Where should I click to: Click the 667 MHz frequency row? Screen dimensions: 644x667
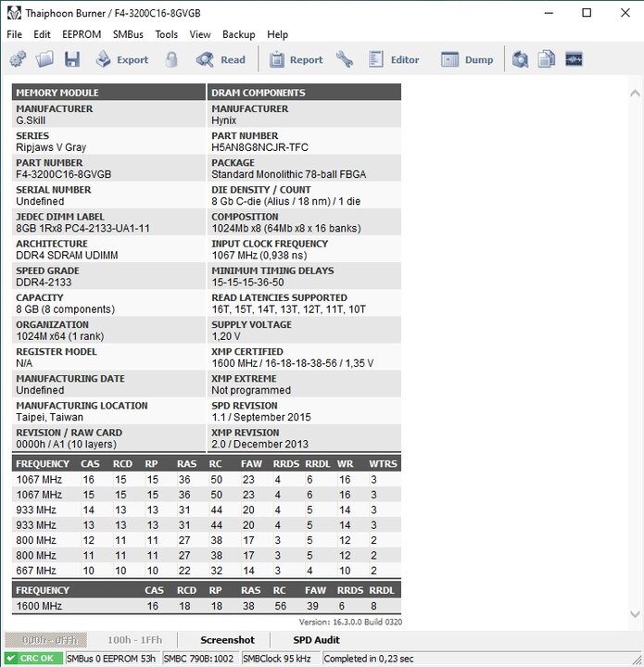coord(207,571)
